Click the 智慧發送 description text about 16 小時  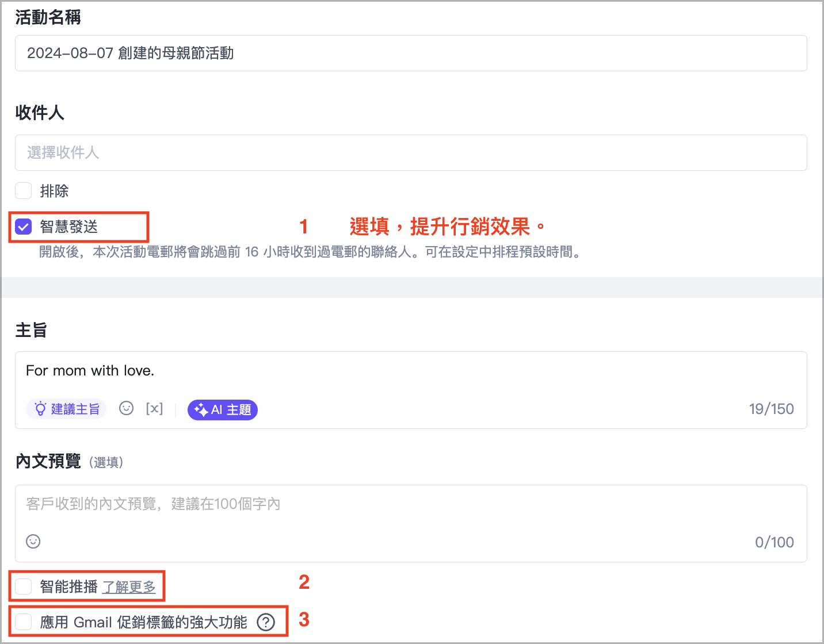pos(311,252)
